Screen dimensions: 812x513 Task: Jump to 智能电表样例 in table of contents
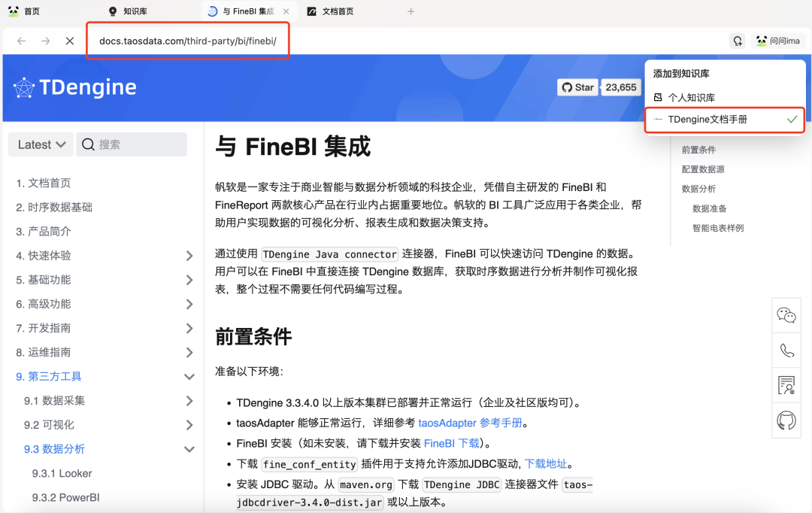click(x=718, y=228)
